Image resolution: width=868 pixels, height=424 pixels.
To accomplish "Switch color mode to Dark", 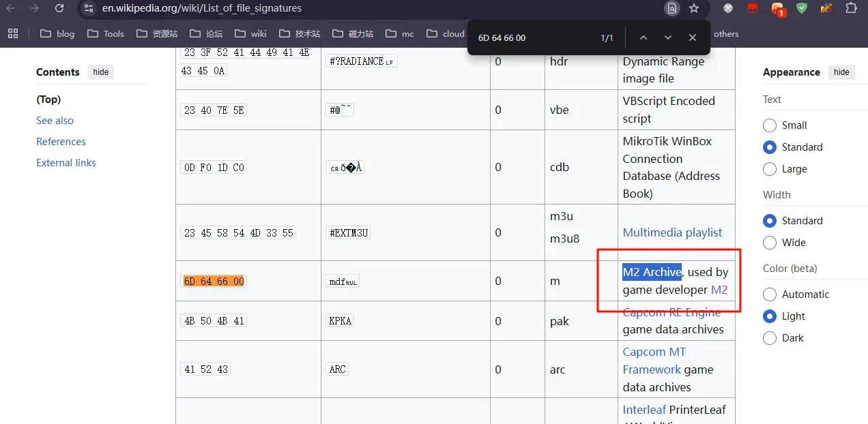I will pyautogui.click(x=770, y=338).
